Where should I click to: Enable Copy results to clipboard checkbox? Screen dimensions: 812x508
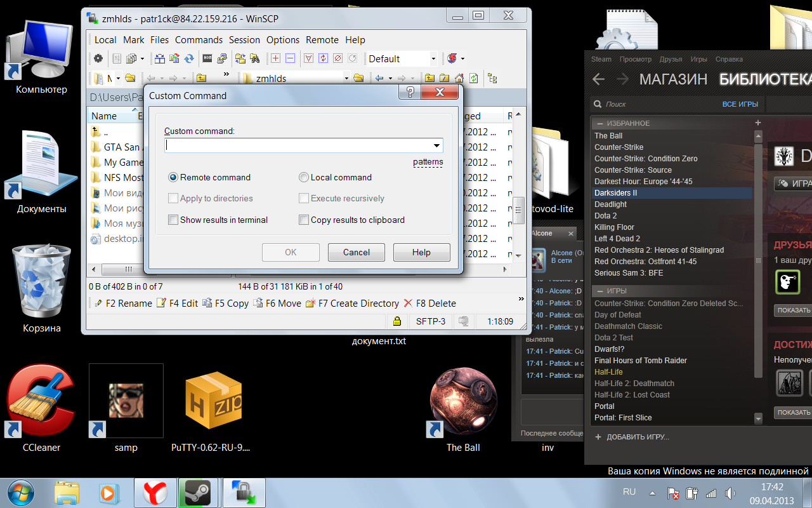(304, 220)
